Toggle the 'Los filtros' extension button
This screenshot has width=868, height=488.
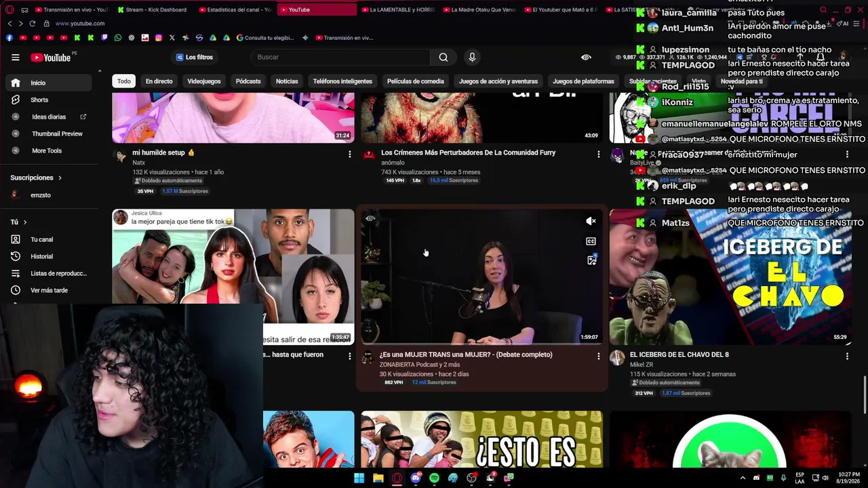click(195, 58)
